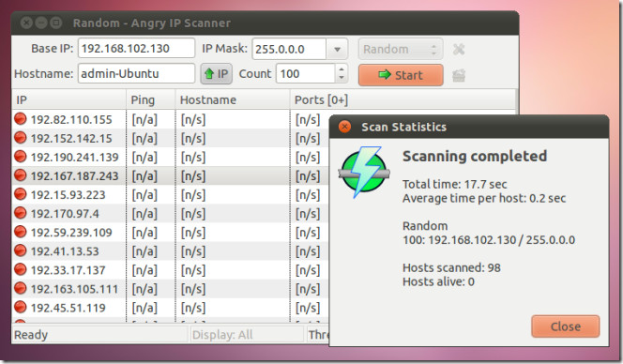
Task: Click the Total time: 17.7 sec text
Action: pyautogui.click(x=454, y=185)
